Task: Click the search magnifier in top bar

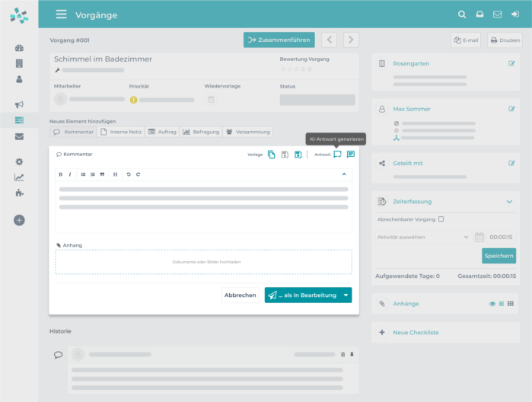Action: click(x=461, y=14)
